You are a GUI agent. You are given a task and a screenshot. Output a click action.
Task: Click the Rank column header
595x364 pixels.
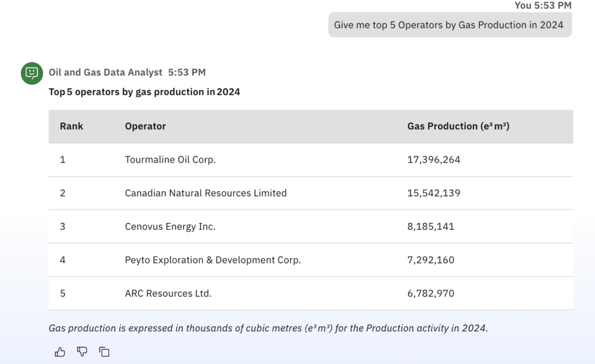[71, 126]
